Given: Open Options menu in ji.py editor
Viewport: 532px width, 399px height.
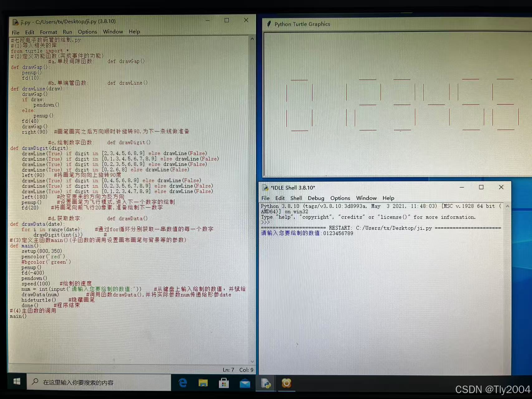Looking at the screenshot, I should tap(87, 32).
